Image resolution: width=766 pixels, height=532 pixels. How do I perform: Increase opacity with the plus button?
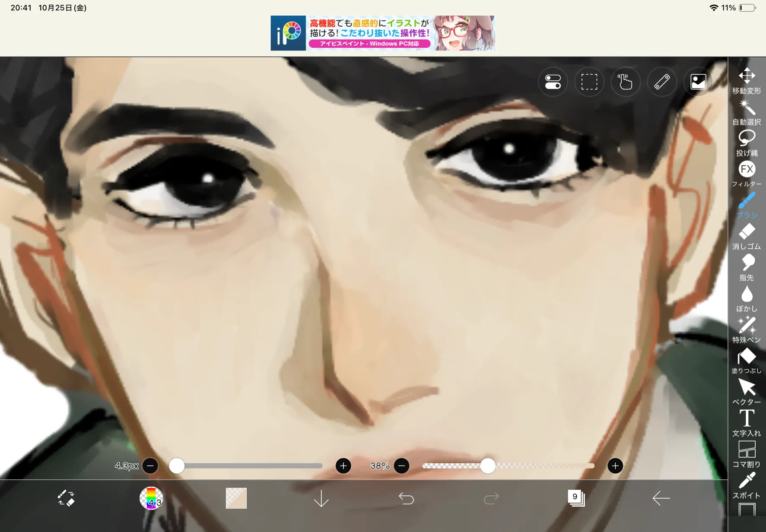tap(615, 466)
